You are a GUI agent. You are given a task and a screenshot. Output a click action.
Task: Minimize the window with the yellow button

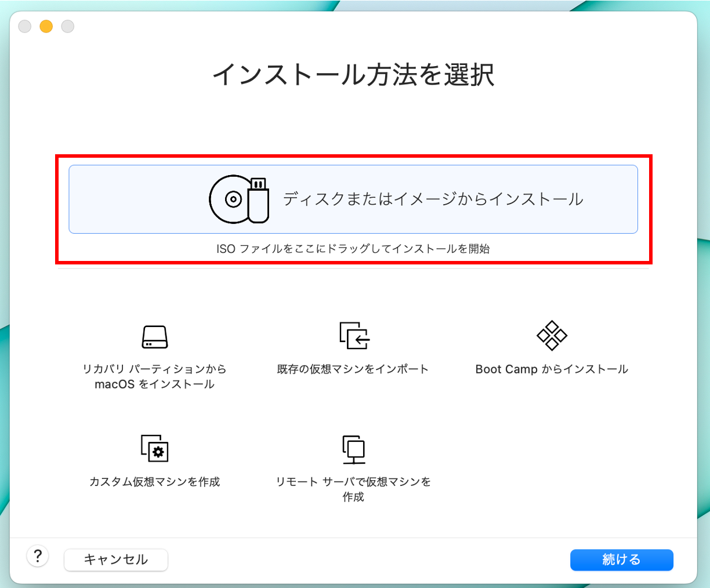[x=46, y=26]
